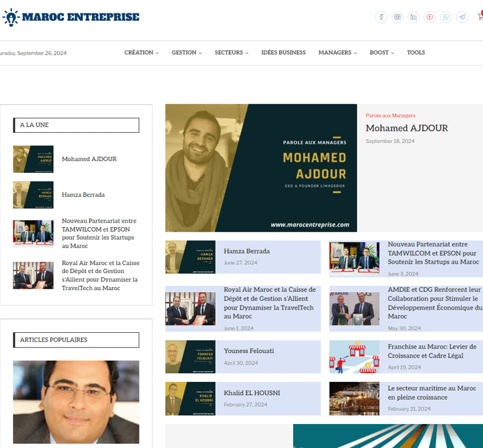Open Mohamed AJDOUR in A La Une
483x448 pixels.
coord(89,159)
